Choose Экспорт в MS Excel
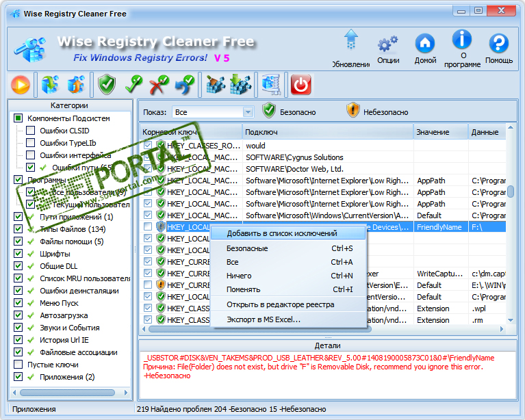 point(288,319)
